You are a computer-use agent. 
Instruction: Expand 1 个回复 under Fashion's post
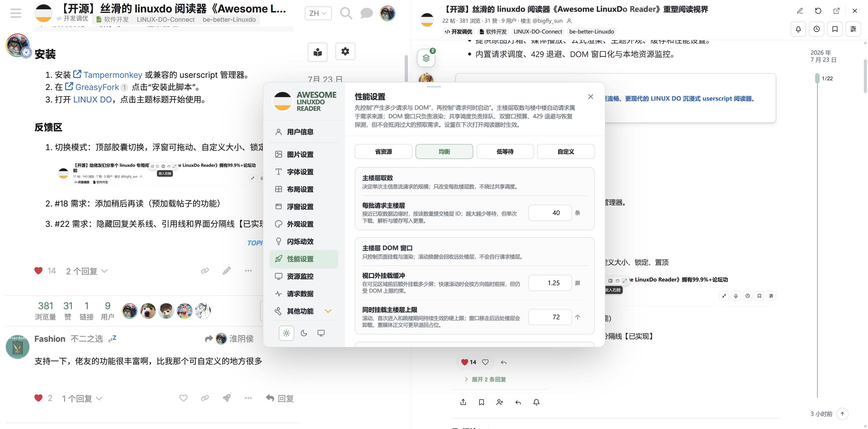[x=82, y=398]
